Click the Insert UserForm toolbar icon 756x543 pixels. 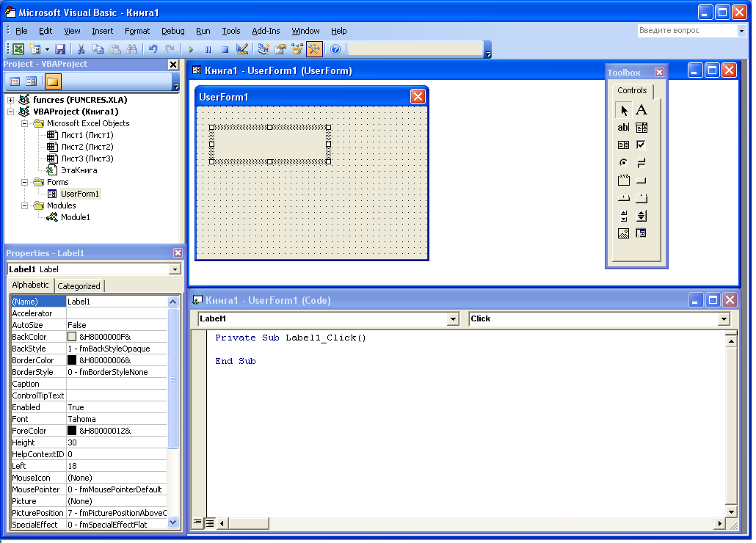coord(34,49)
